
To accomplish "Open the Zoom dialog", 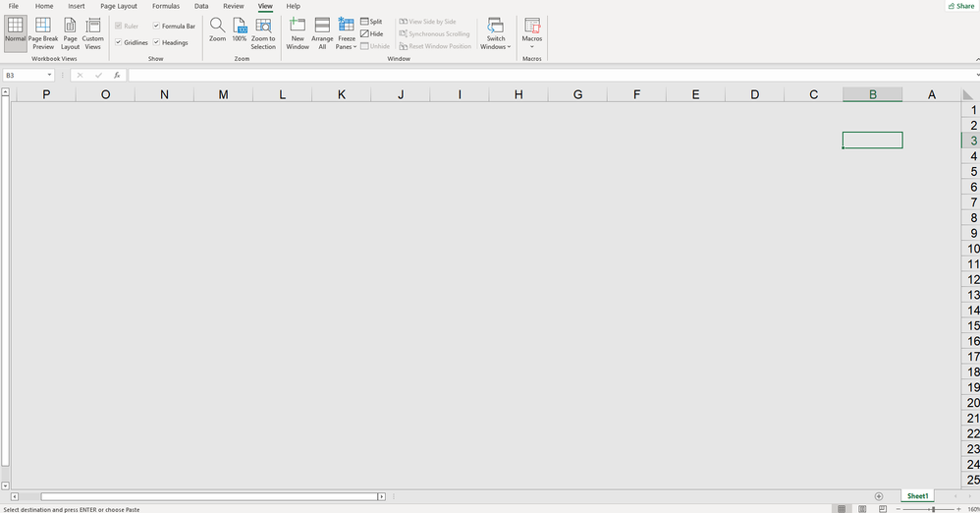I will [x=217, y=30].
